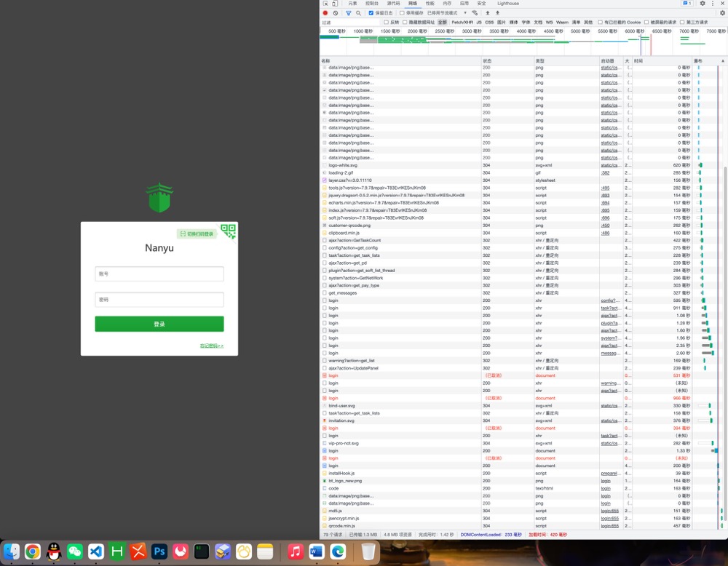Viewport: 728px width, 566px height.
Task: Click the green 登录 login button
Action: click(159, 324)
